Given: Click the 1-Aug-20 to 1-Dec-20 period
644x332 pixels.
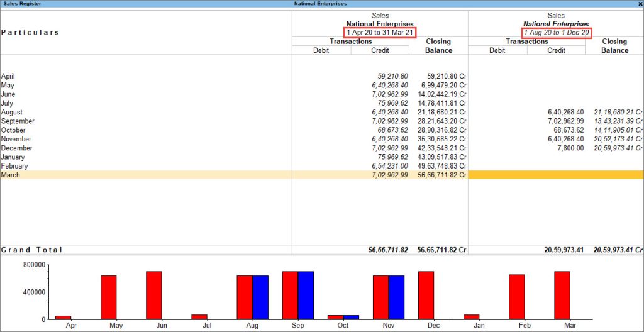Looking at the screenshot, I should coord(556,33).
